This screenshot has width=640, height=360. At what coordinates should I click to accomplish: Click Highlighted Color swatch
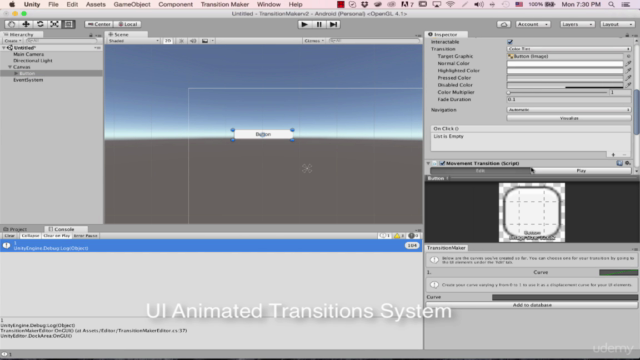pos(565,71)
